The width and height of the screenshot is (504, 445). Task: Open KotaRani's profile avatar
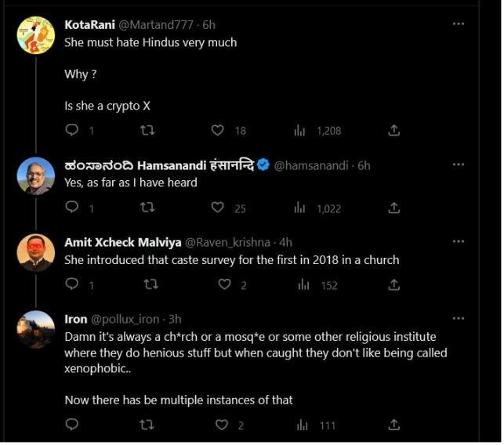[x=36, y=35]
